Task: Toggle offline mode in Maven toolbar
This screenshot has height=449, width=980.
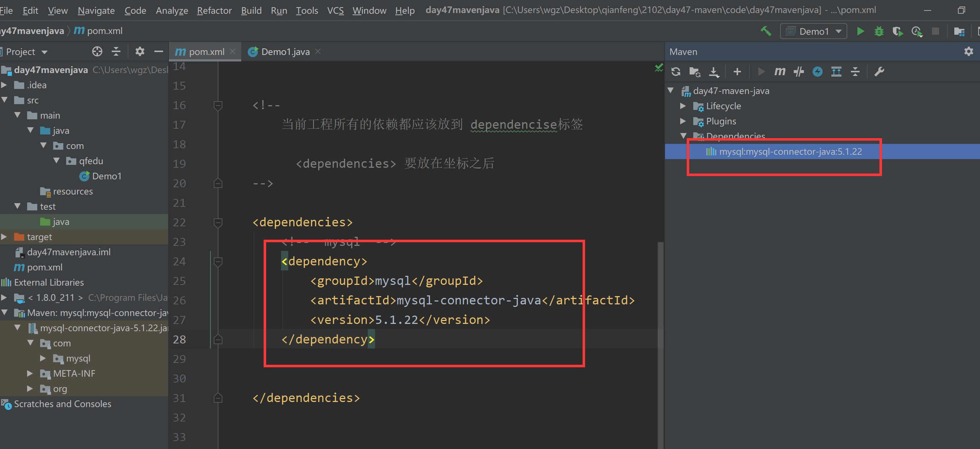Action: point(798,72)
